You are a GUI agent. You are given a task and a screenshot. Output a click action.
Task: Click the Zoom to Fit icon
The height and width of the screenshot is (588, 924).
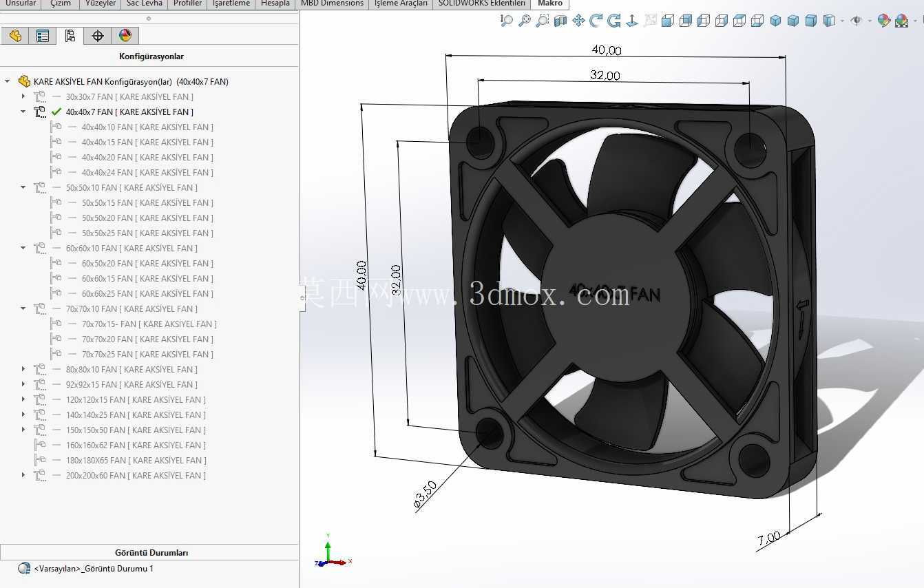525,21
